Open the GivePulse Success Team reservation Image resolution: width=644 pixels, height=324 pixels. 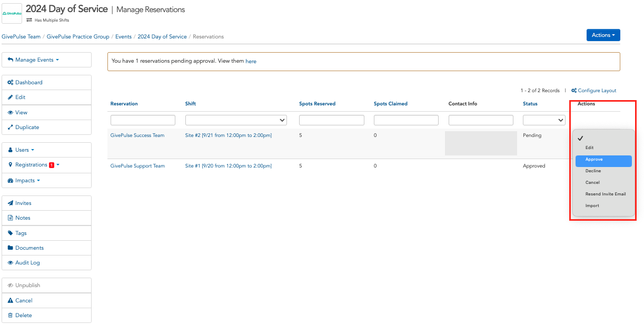[x=137, y=135]
